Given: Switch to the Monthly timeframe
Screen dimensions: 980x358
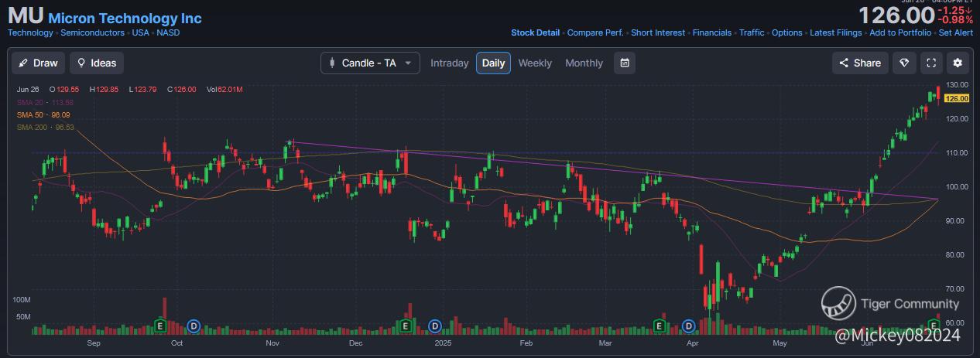Looking at the screenshot, I should pos(584,63).
